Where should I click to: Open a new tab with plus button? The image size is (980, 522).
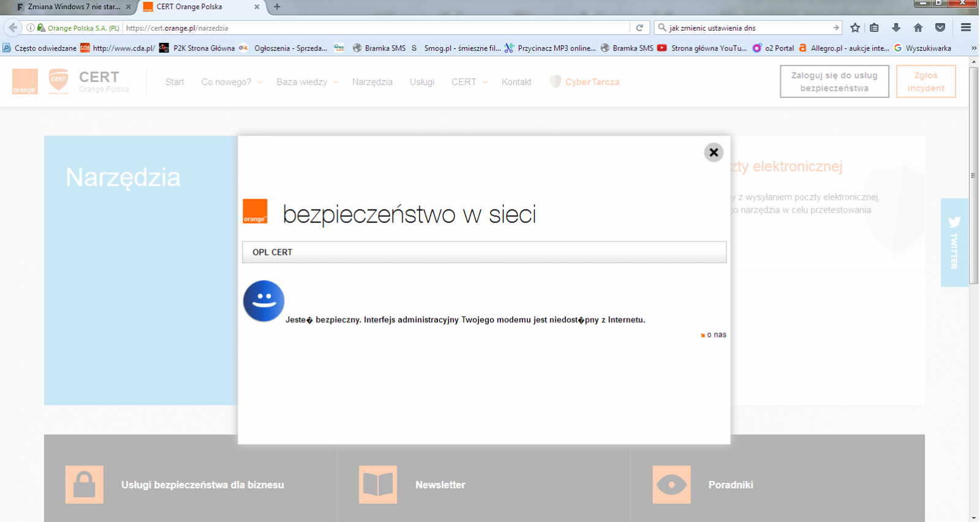[x=277, y=7]
